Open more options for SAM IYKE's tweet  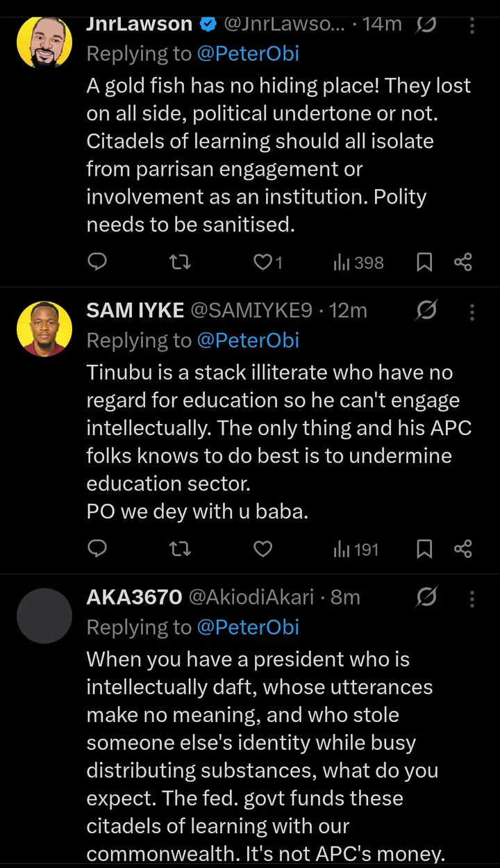tap(472, 311)
